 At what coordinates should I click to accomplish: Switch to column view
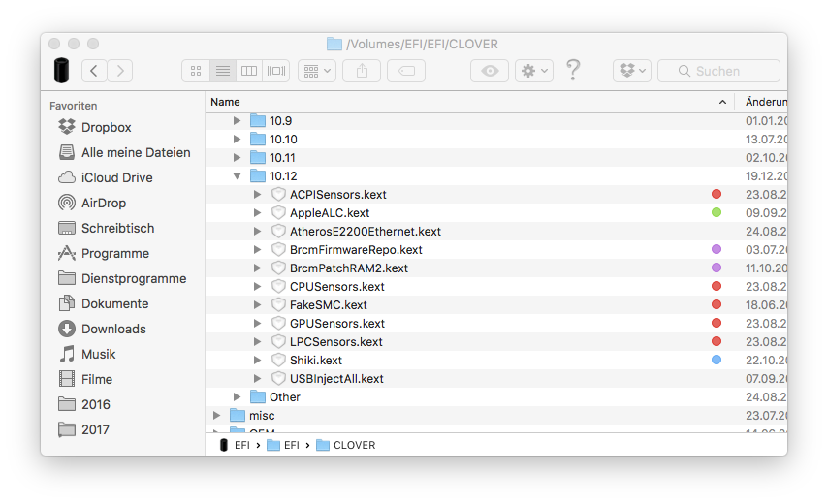click(249, 71)
